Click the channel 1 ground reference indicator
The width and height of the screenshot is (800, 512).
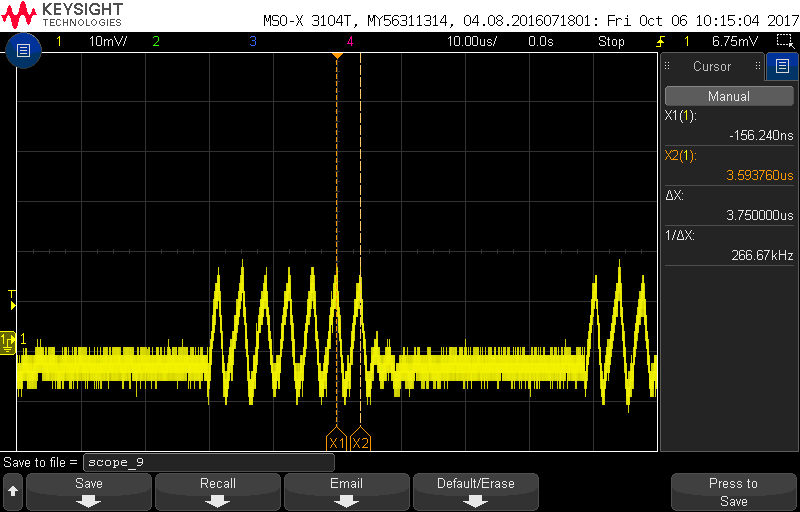8,343
